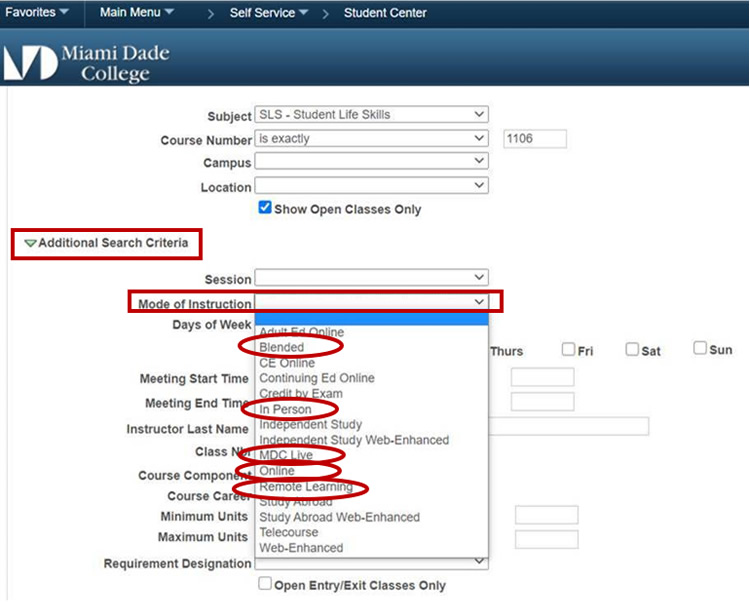The width and height of the screenshot is (750, 603).
Task: Click the Miami Dade College logo
Action: (87, 63)
